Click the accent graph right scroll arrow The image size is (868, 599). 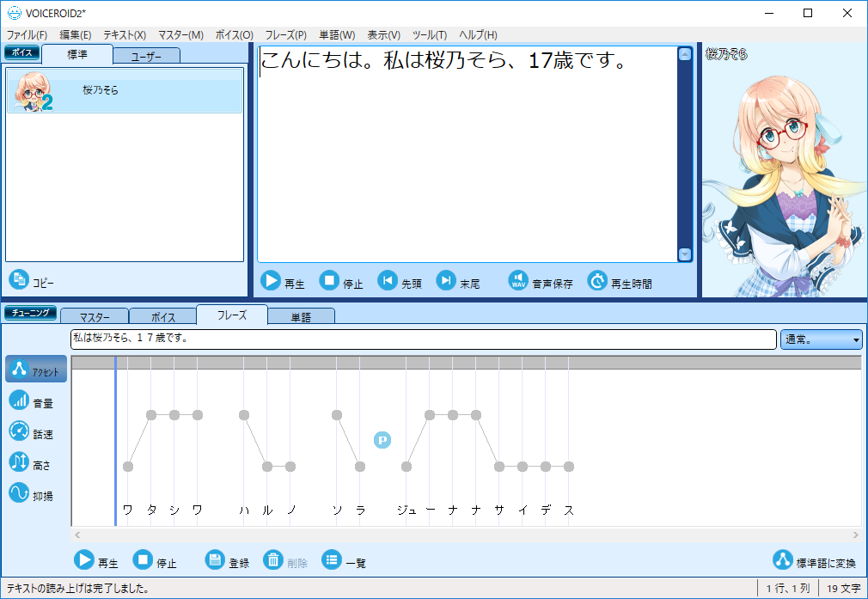point(856,535)
